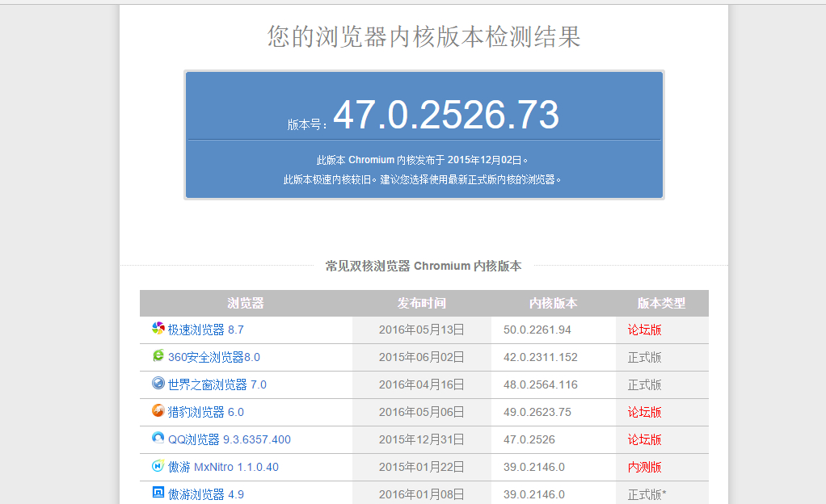
Task: Click 正式版* in the 傲游浏览器 4.9 row
Action: coord(647,494)
